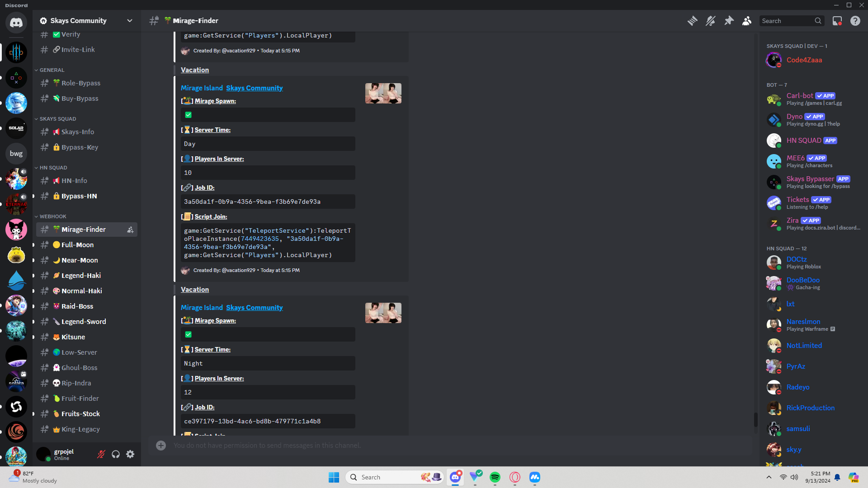Open User Settings gear

(x=130, y=454)
